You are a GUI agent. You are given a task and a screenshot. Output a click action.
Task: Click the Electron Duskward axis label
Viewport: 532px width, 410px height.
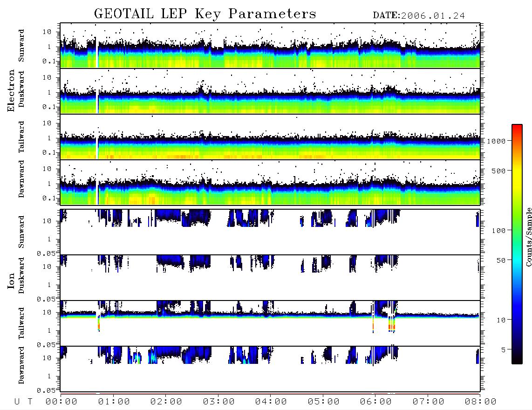21,89
